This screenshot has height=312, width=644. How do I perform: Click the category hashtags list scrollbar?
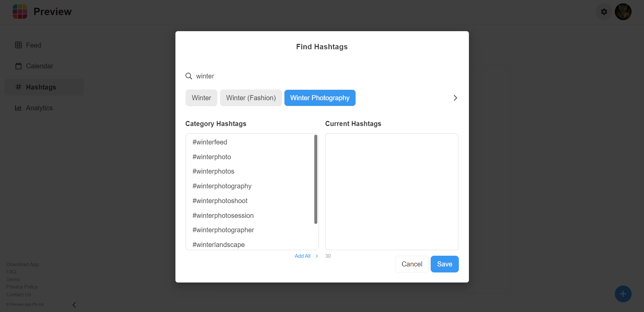(x=316, y=179)
